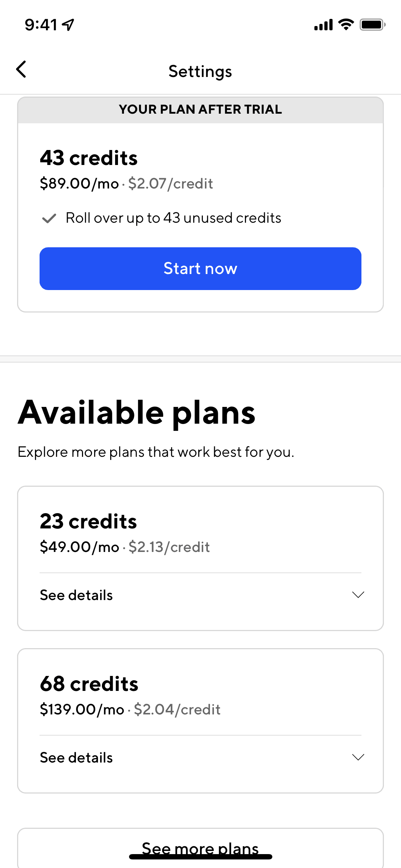Tap the home indicator bar
The height and width of the screenshot is (868, 401).
(200, 857)
